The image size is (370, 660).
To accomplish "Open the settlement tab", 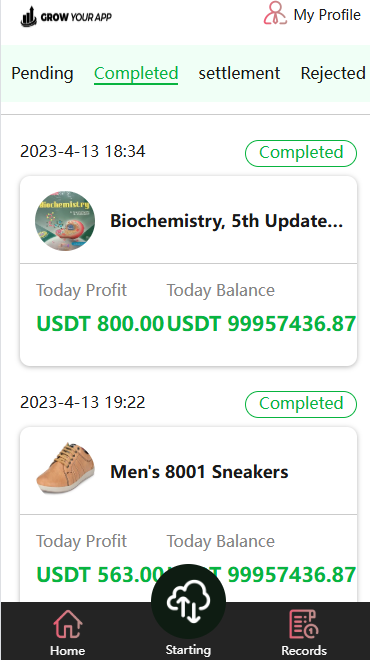I will click(239, 73).
